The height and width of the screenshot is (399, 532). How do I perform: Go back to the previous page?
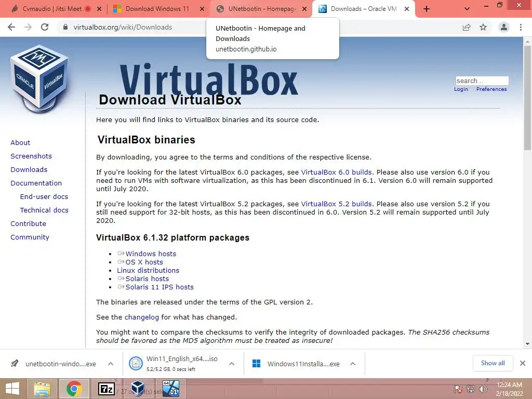pyautogui.click(x=11, y=27)
